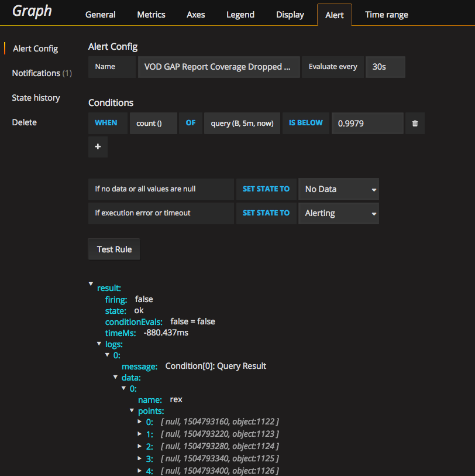The width and height of the screenshot is (475, 476).
Task: Open the Time range tab
Action: click(386, 15)
